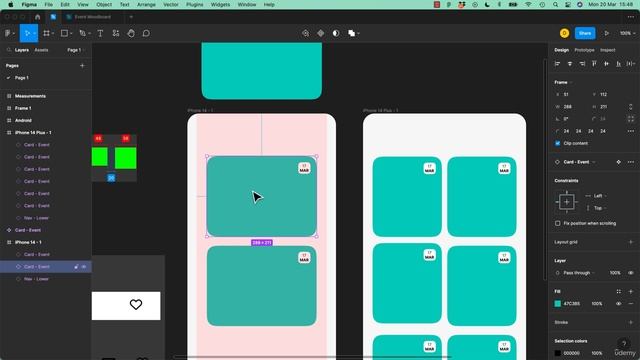Click Align right icon
The height and width of the screenshot is (360, 640).
click(x=582, y=64)
